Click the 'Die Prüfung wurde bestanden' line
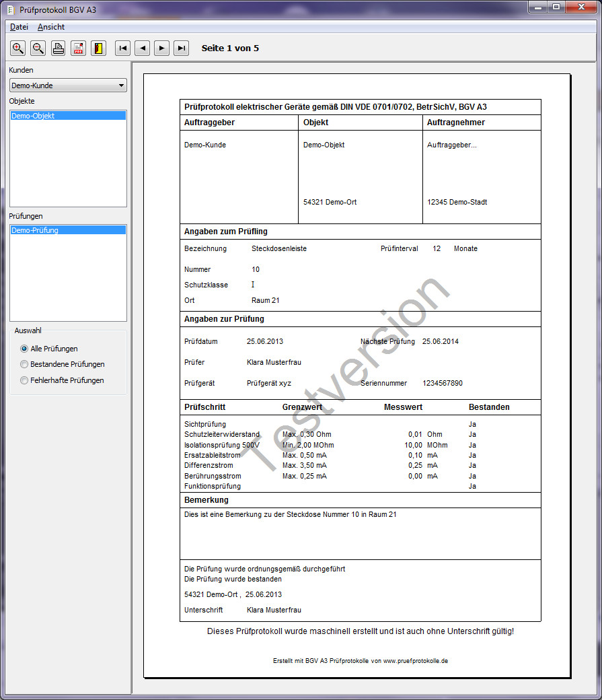Viewport: 602px width, 700px height. 233,579
